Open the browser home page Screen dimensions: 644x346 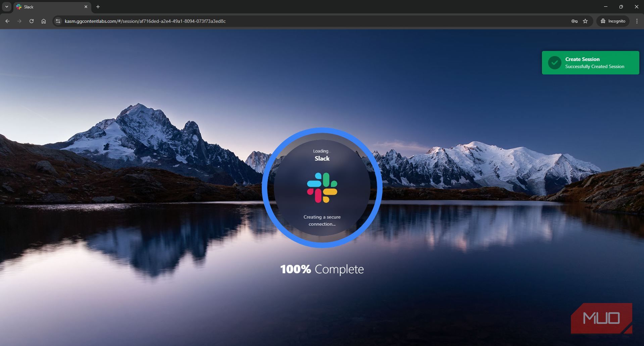tap(44, 21)
